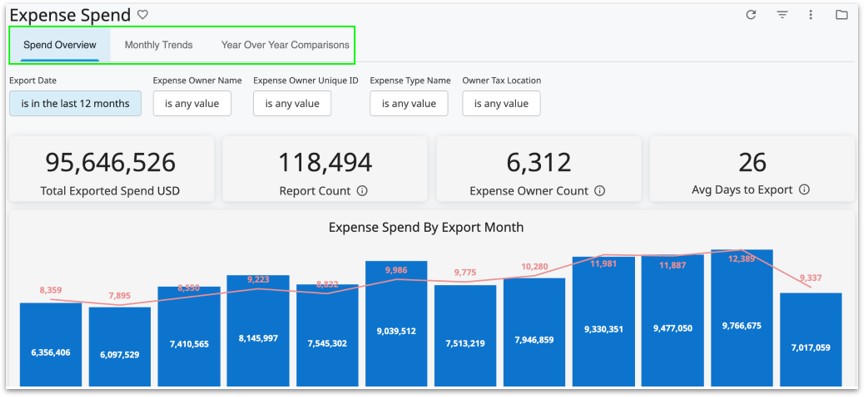Click the 118,494 report count value
Viewport: 864px width, 397px height.
tap(325, 162)
